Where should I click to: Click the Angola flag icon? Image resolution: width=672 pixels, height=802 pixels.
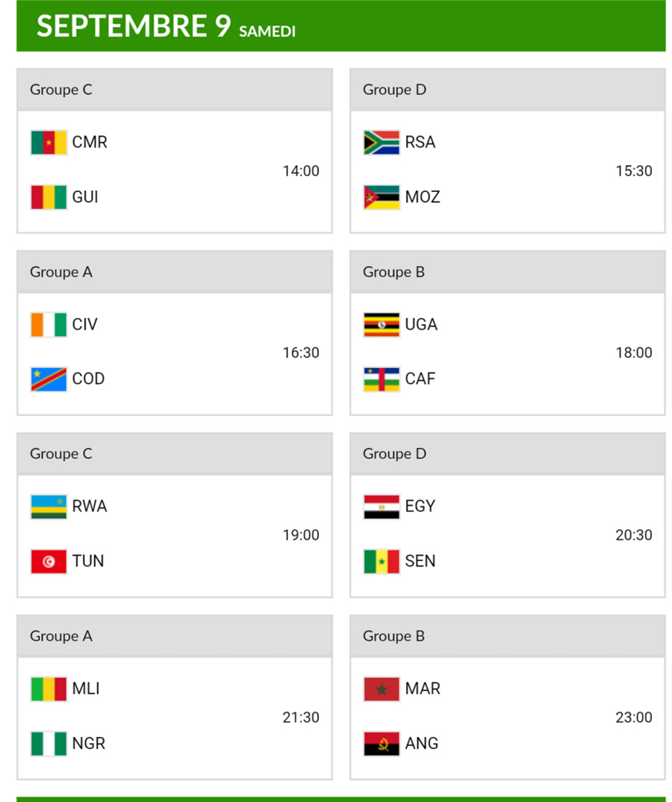point(382,744)
